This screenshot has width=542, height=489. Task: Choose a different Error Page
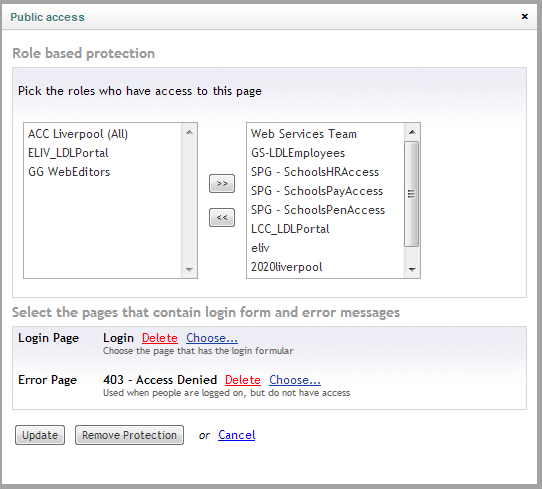295,380
